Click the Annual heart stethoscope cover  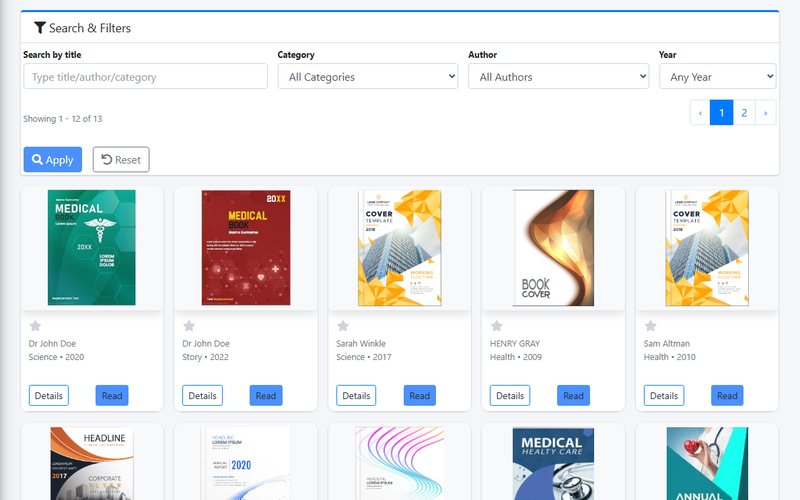707,463
